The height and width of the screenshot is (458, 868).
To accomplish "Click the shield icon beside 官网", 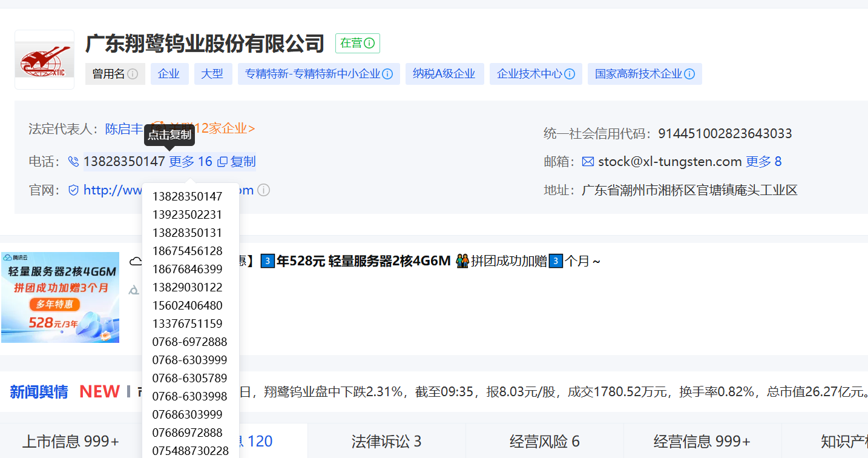I will point(74,190).
